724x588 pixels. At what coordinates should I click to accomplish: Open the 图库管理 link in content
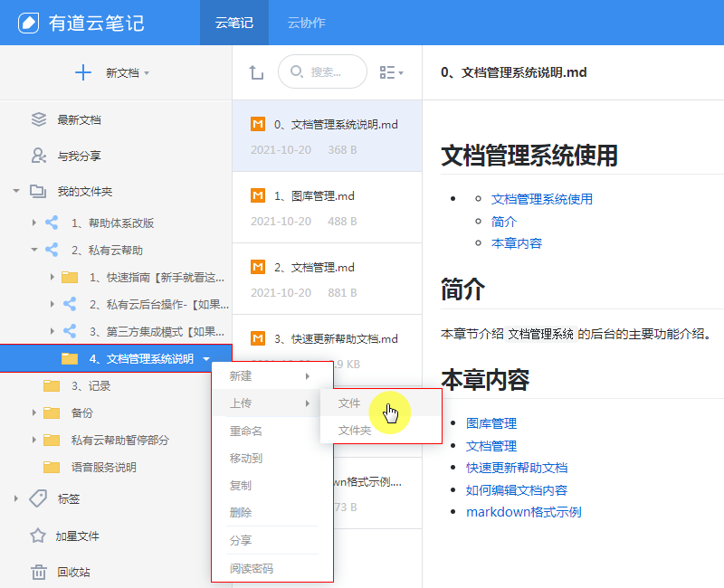pos(491,423)
